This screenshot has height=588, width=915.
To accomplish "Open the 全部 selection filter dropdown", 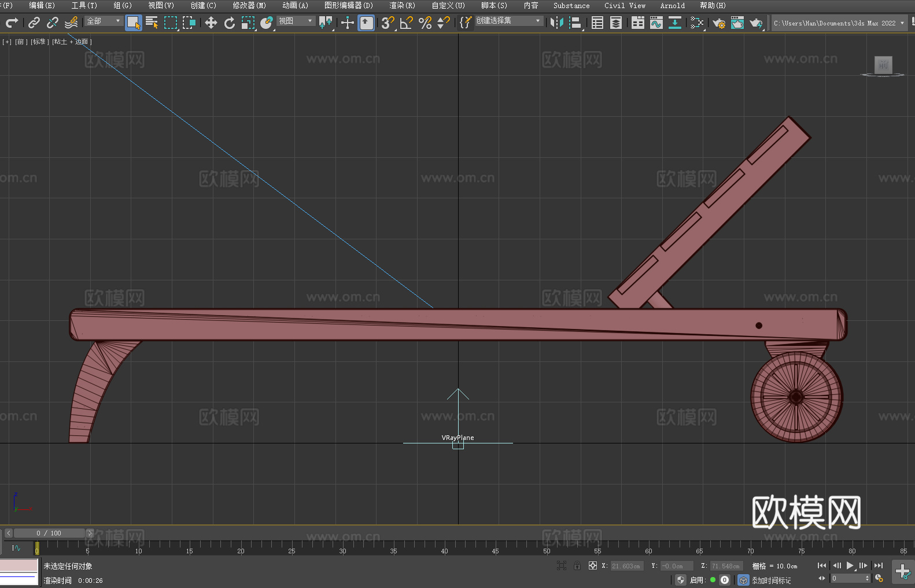I will 104,21.
